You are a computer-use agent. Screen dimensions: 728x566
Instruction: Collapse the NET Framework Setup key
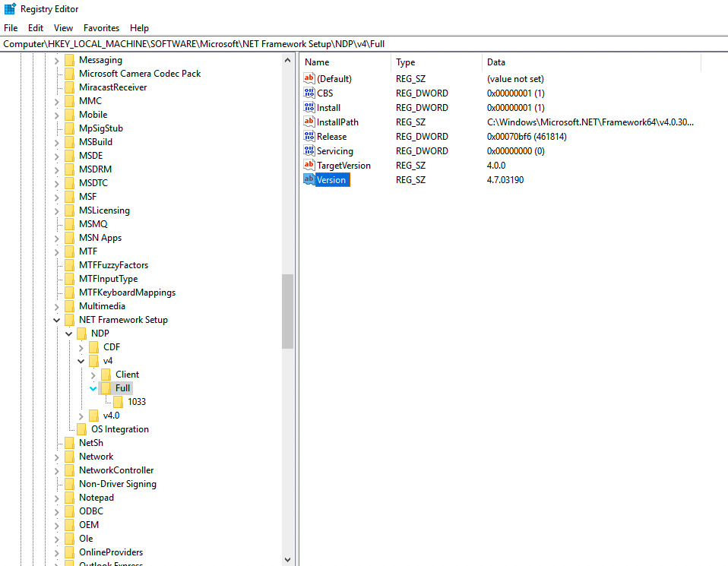57,320
